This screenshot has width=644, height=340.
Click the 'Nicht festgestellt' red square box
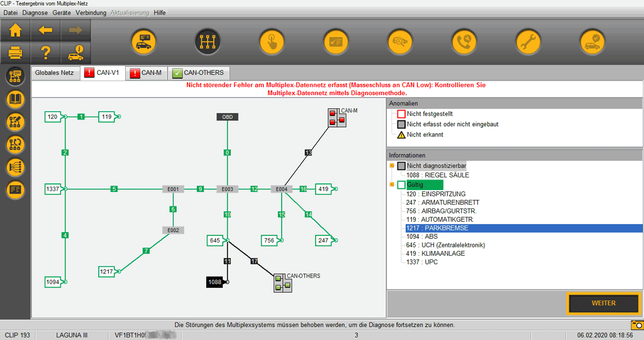coord(401,114)
